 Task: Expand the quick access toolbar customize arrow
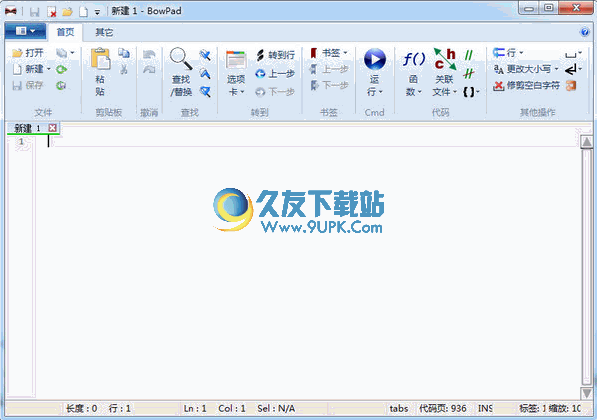[97, 12]
